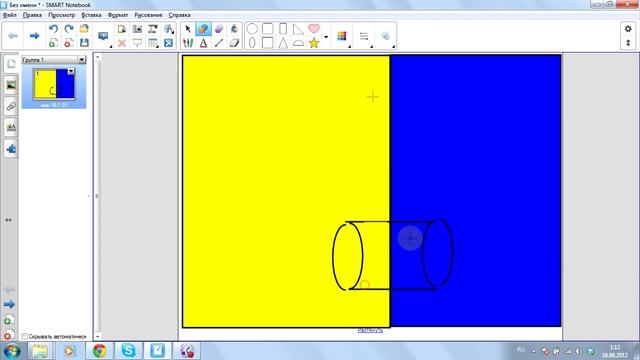Image resolution: width=640 pixels, height=360 pixels.
Task: Open the table insert tool
Action: (153, 43)
